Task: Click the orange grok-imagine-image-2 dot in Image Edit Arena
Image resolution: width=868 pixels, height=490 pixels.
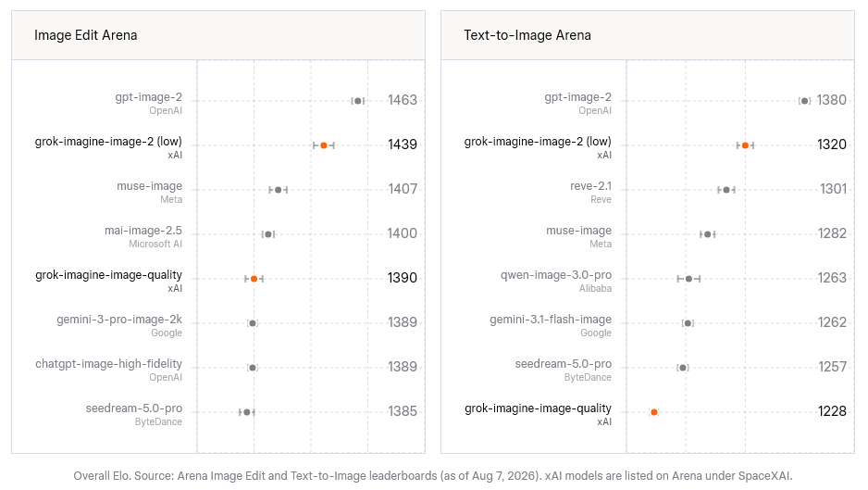Action: pos(324,145)
